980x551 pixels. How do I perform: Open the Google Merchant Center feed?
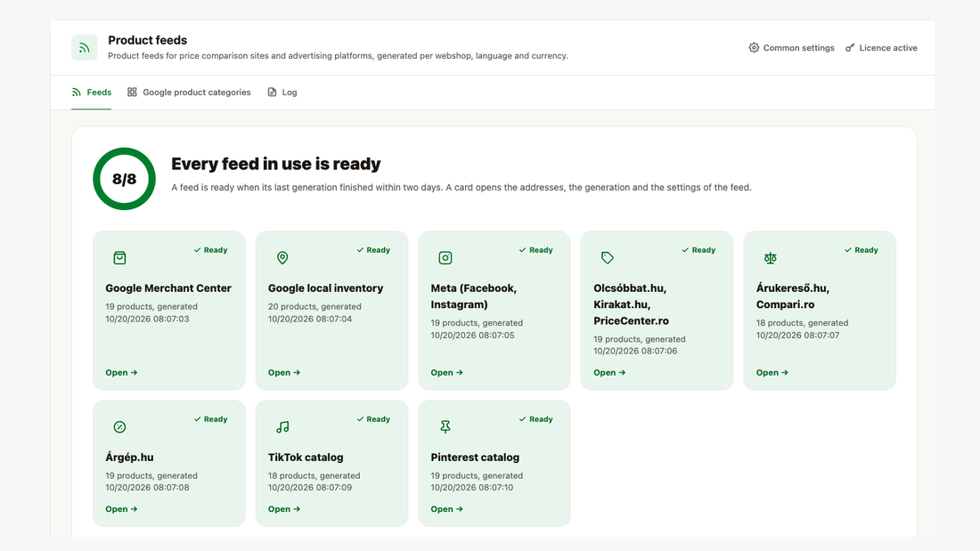point(121,372)
